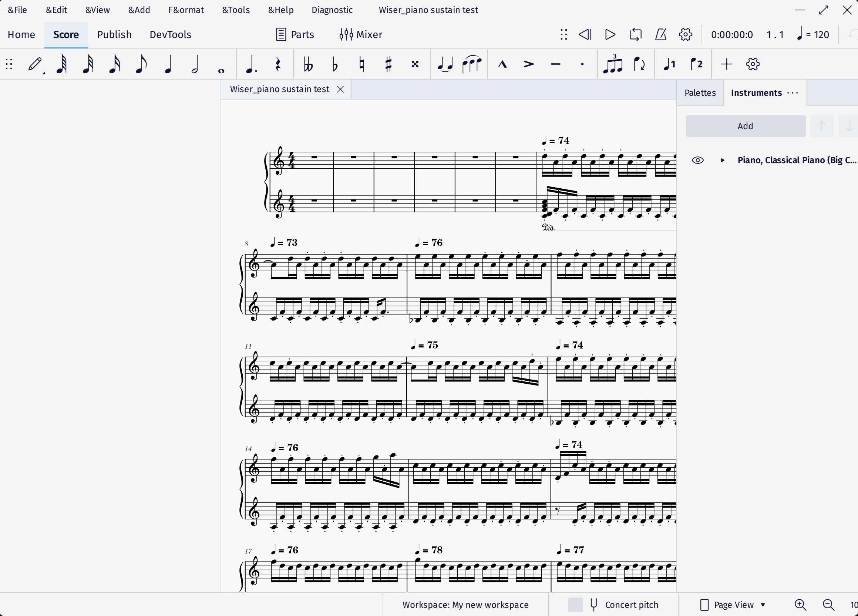Expand the Piano, Classical Piano entry
858x616 pixels.
click(x=723, y=160)
